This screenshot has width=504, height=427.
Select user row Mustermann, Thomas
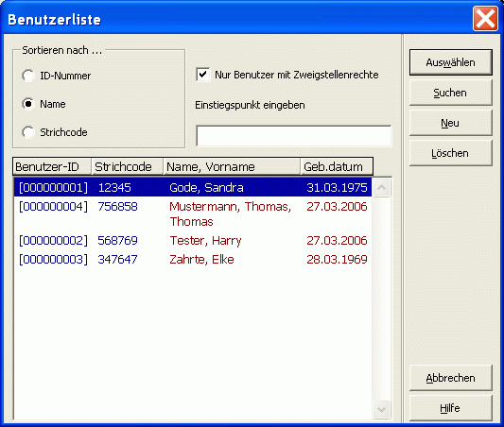click(x=193, y=213)
